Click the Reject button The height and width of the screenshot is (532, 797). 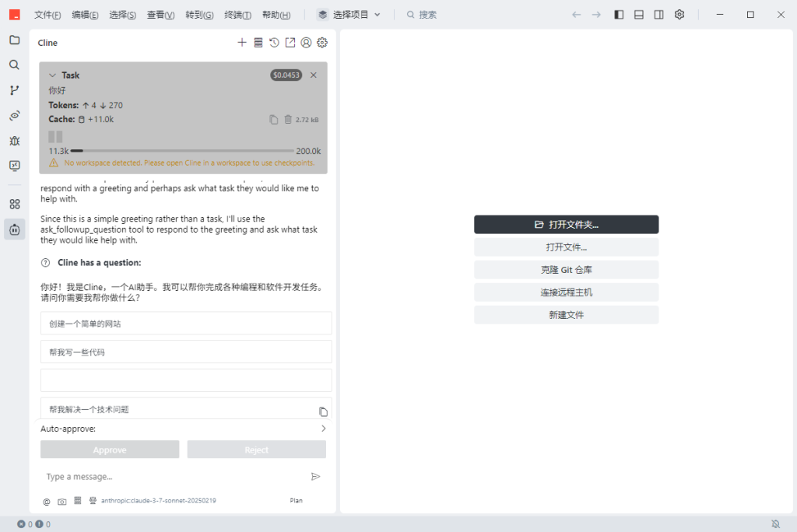point(257,450)
